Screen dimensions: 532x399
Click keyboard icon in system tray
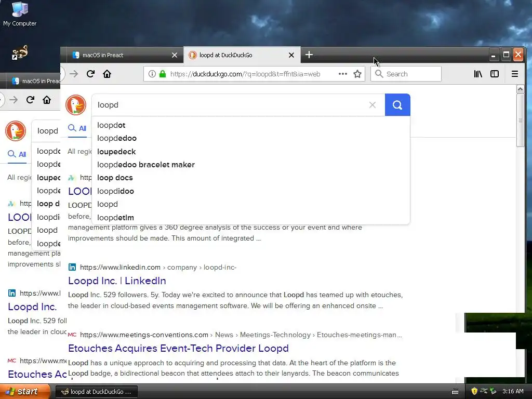coord(455,392)
